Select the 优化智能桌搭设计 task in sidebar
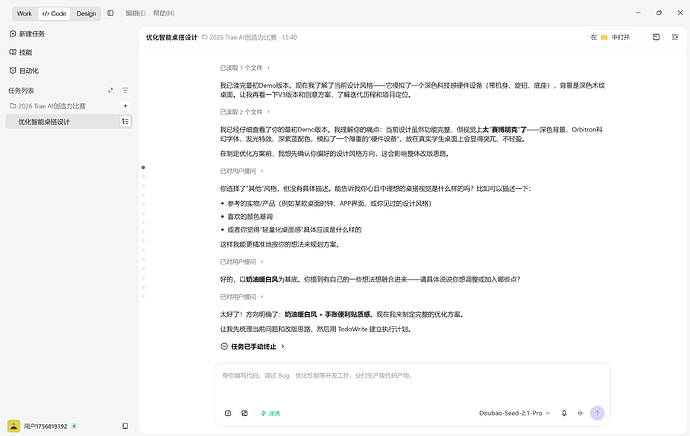The image size is (690, 436). point(69,122)
